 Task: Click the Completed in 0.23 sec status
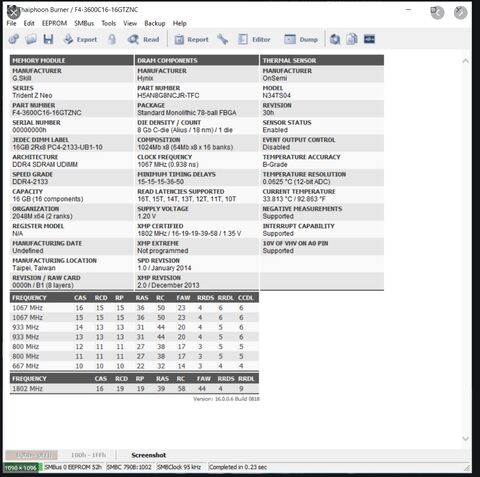(x=238, y=467)
